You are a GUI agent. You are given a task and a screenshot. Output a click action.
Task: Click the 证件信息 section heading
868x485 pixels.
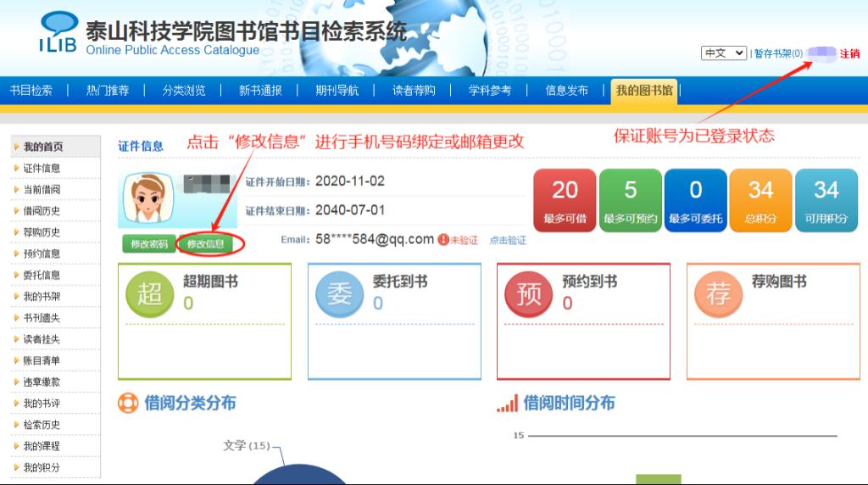[141, 146]
